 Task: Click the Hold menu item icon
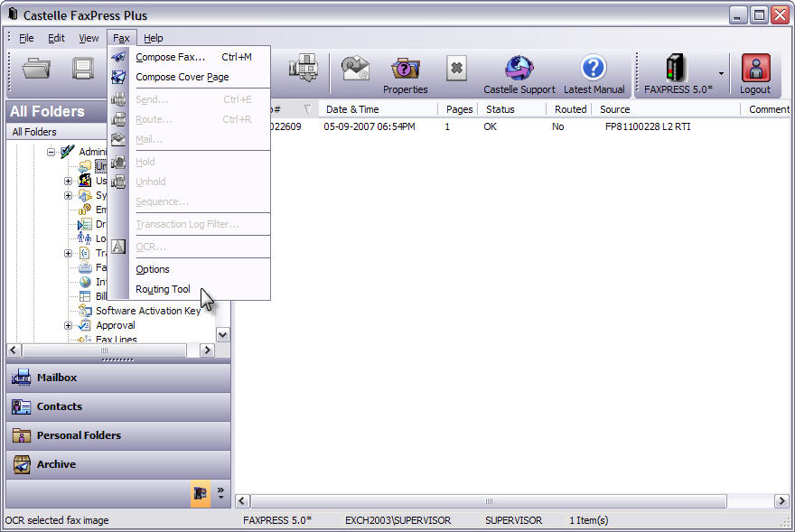pos(118,162)
